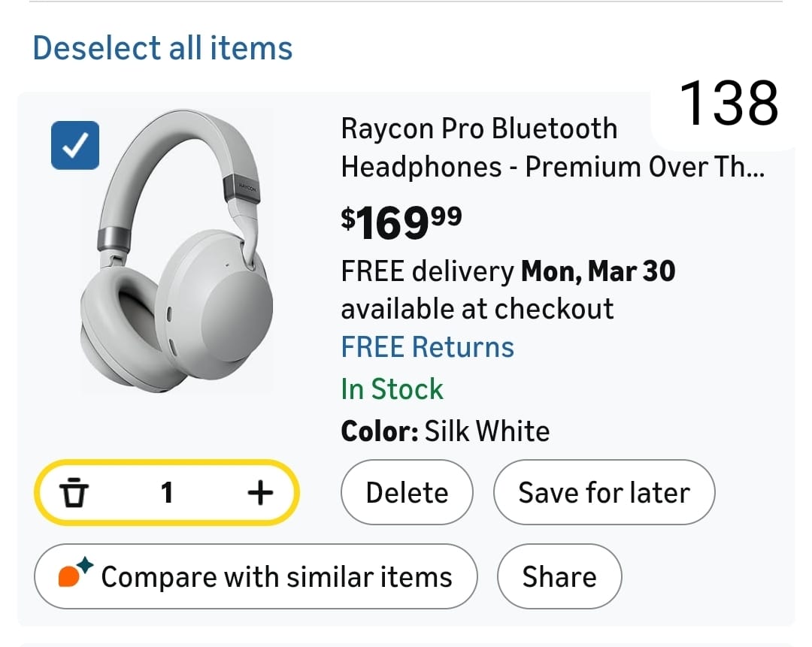Click Compare with similar items button

click(256, 576)
